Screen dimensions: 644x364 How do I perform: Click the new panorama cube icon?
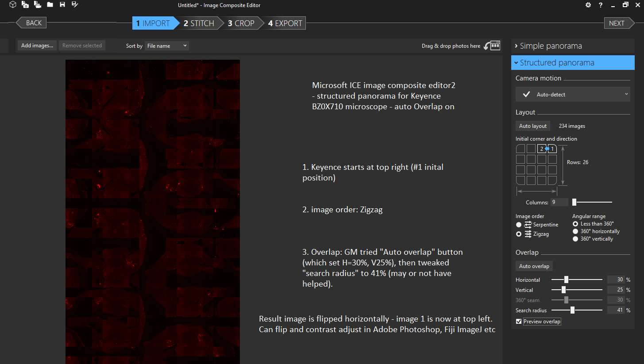(13, 5)
